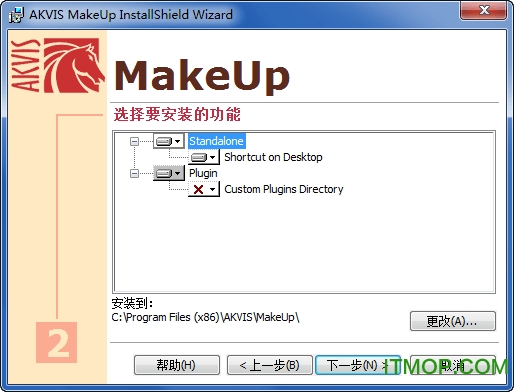The width and height of the screenshot is (514, 392).
Task: Open Shortcut on Desktop feature dropdown
Action: pos(204,157)
